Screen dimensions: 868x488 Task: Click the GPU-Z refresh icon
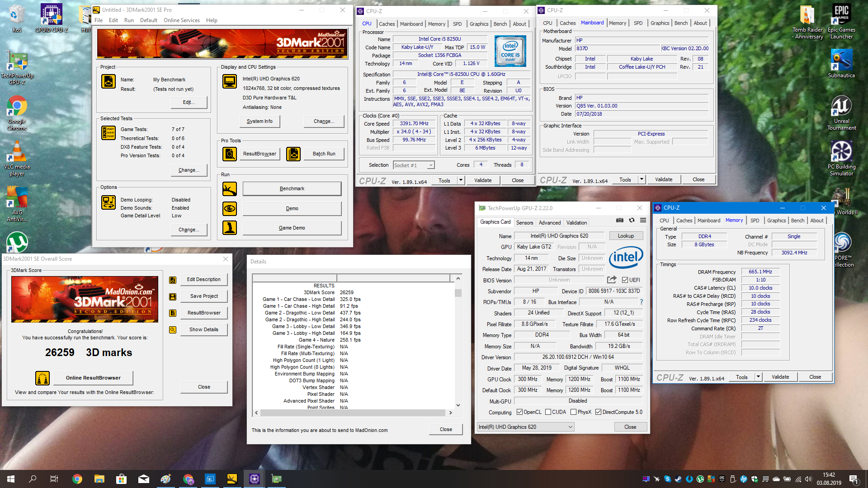pos(632,221)
